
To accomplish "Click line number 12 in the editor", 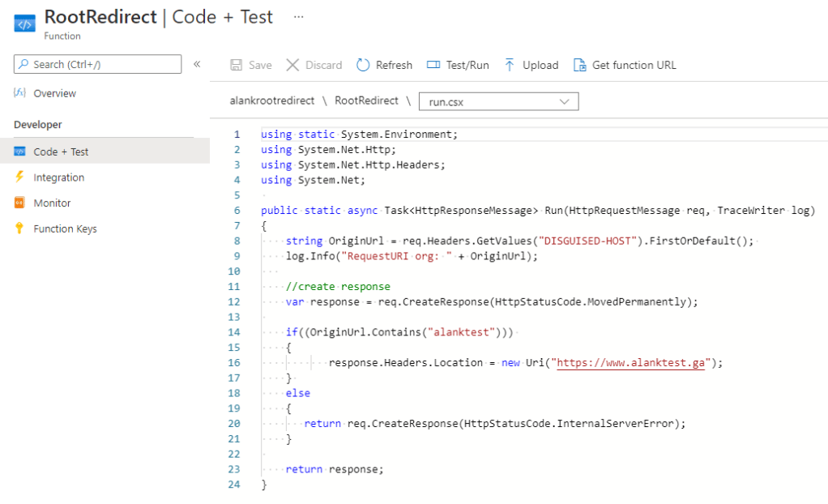I will (235, 301).
